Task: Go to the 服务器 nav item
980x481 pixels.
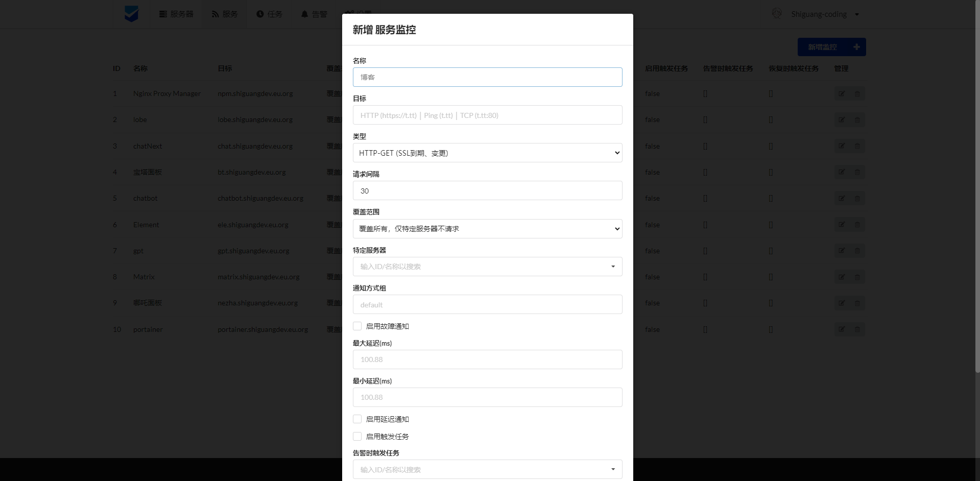Action: (176, 14)
